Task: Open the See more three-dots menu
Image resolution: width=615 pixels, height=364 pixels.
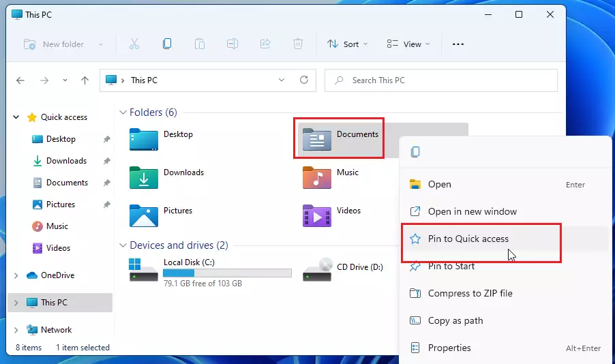Action: [458, 44]
